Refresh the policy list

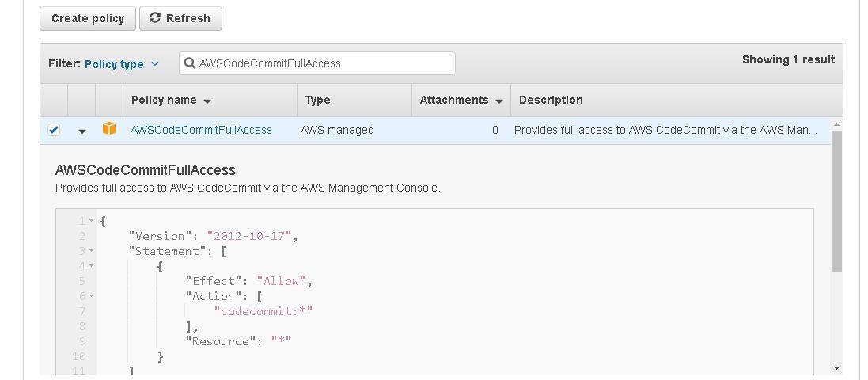[180, 18]
